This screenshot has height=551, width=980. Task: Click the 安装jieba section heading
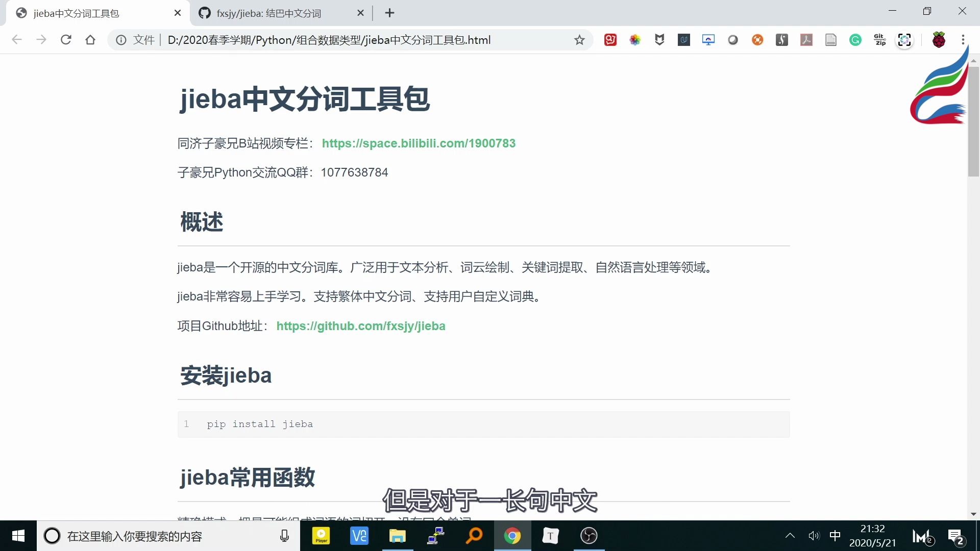[x=226, y=375]
